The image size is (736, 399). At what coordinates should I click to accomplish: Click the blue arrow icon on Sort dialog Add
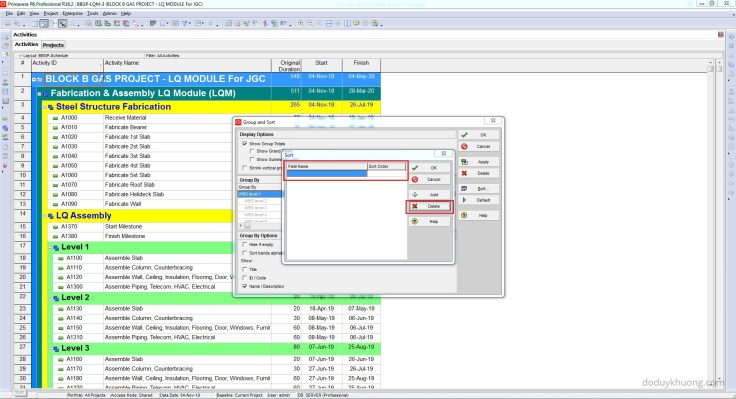coord(415,194)
